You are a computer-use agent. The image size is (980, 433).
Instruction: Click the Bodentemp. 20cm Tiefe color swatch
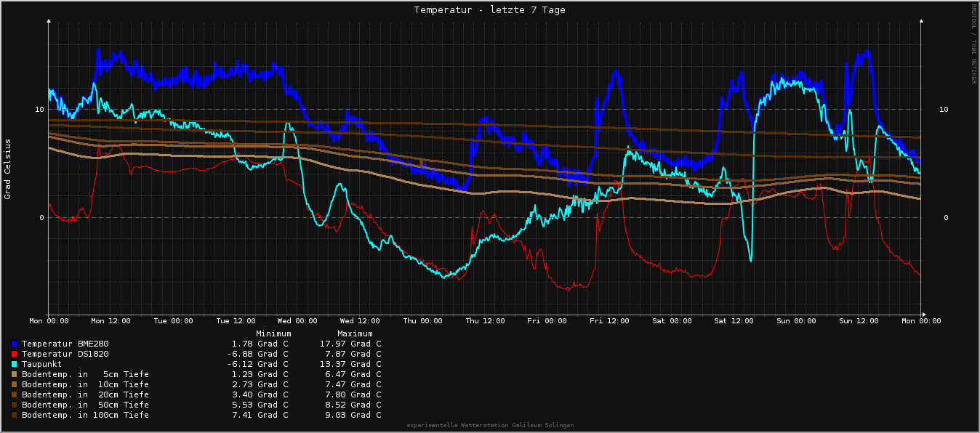(x=14, y=394)
